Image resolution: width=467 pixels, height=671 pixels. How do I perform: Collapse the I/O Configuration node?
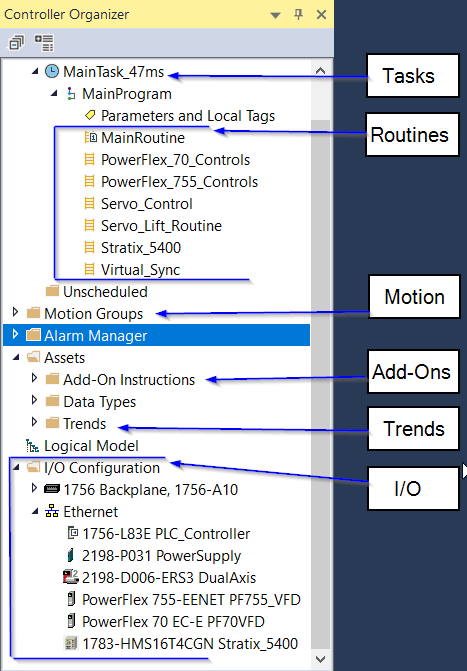[16, 467]
